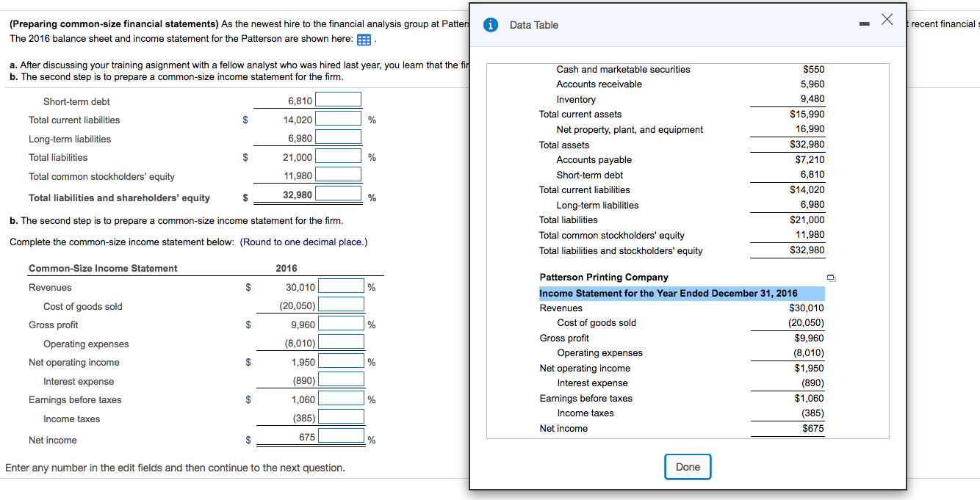Click the Short-term debt percentage field
Screen dimensions: 980x500
click(340, 99)
